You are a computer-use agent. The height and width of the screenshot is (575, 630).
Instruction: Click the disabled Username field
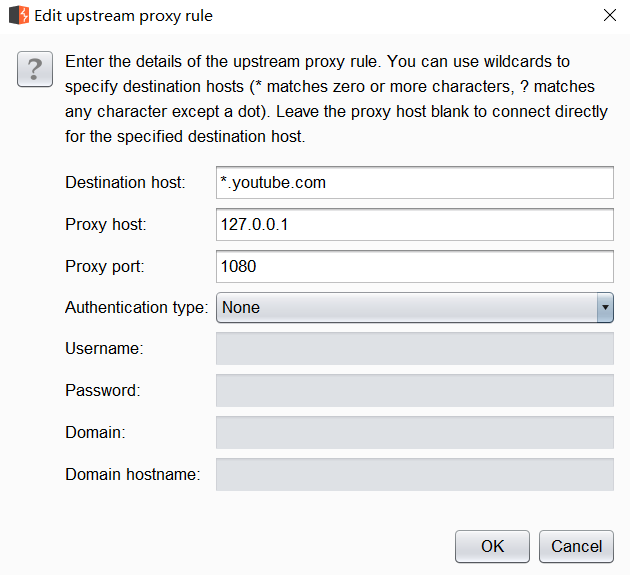pos(414,349)
